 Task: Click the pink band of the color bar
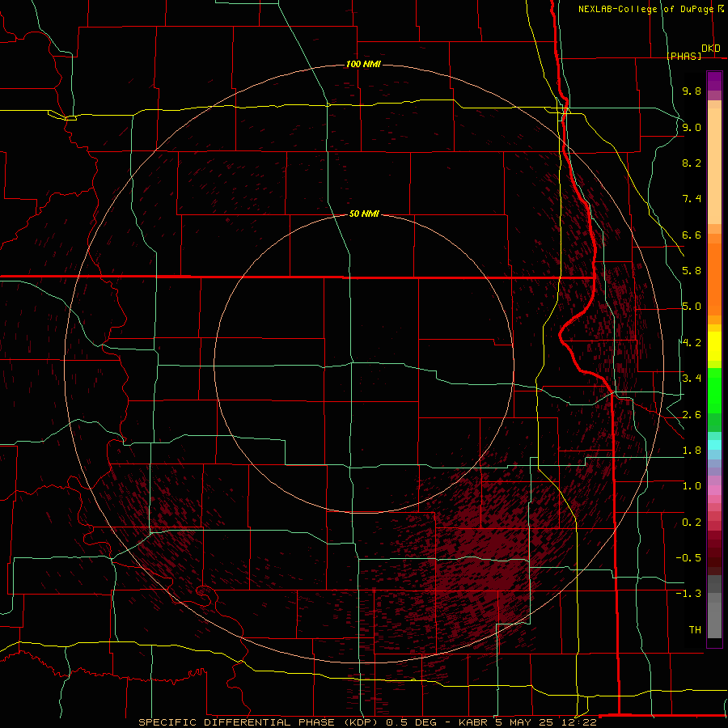coord(714,490)
